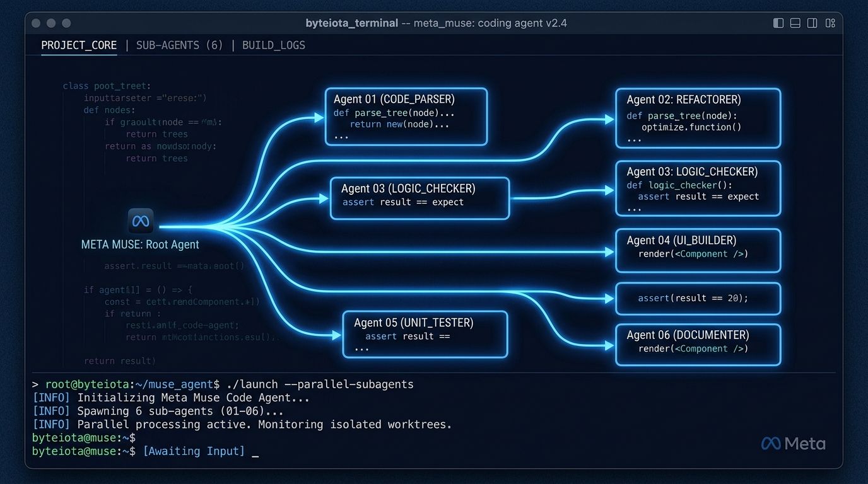Click the Meta Muse root agent icon

(140, 221)
